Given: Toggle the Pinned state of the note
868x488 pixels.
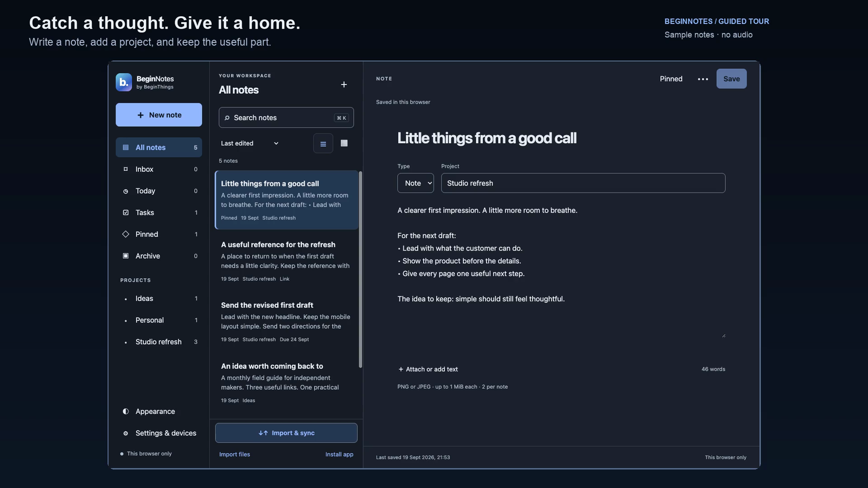Looking at the screenshot, I should 671,79.
